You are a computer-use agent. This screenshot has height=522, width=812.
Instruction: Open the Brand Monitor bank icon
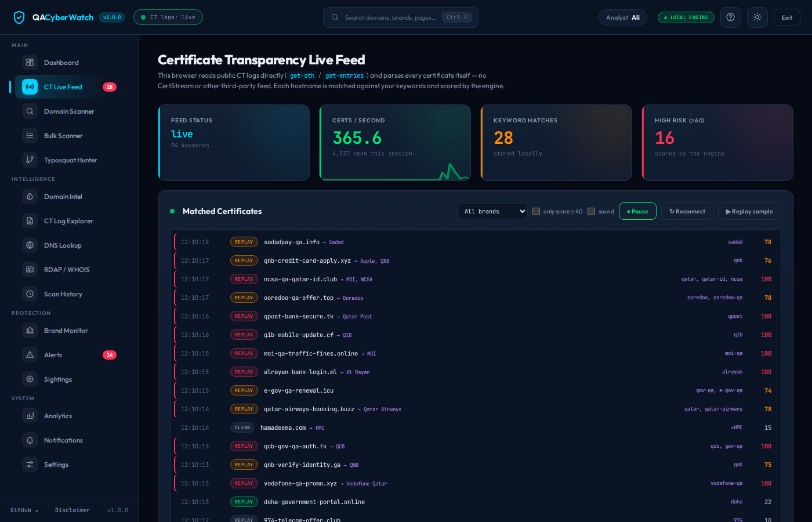tap(30, 331)
